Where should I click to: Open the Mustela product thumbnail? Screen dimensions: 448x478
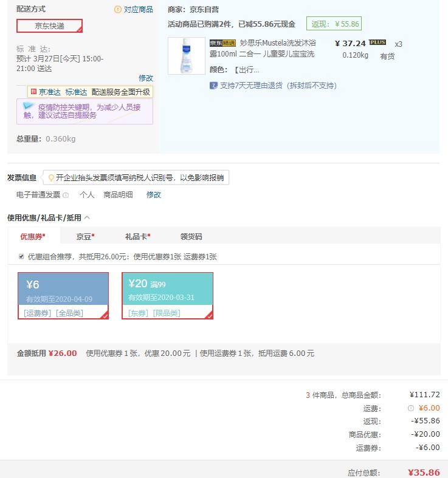[187, 56]
